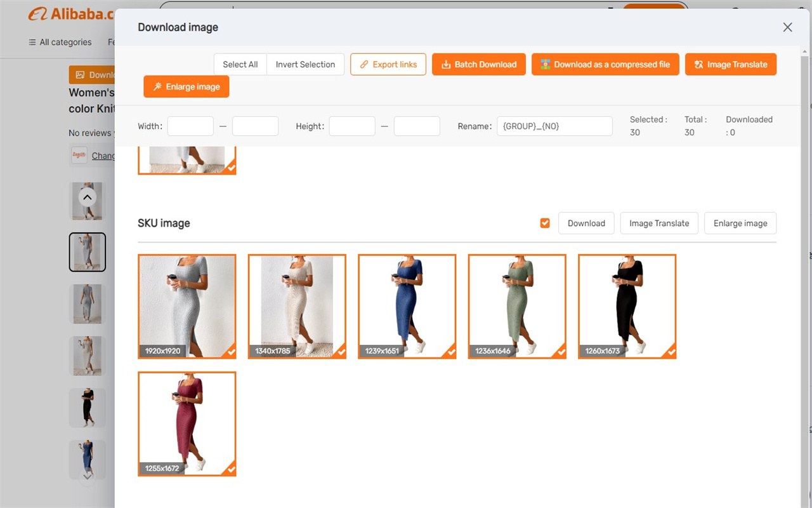Click the Download image dialog title
The width and height of the screenshot is (812, 508).
178,27
